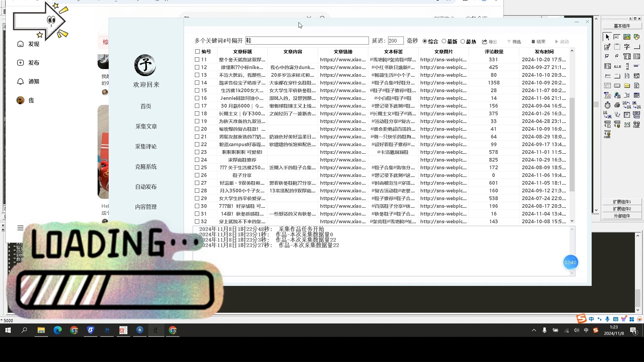644x362 pixels.
Task: Pick the picture box component icon
Action: click(x=627, y=37)
